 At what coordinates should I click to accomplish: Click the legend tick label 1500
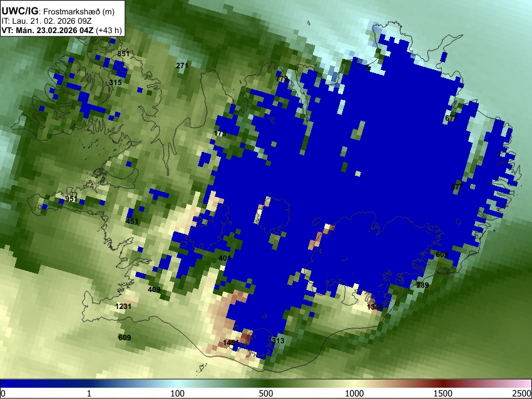coord(443,393)
